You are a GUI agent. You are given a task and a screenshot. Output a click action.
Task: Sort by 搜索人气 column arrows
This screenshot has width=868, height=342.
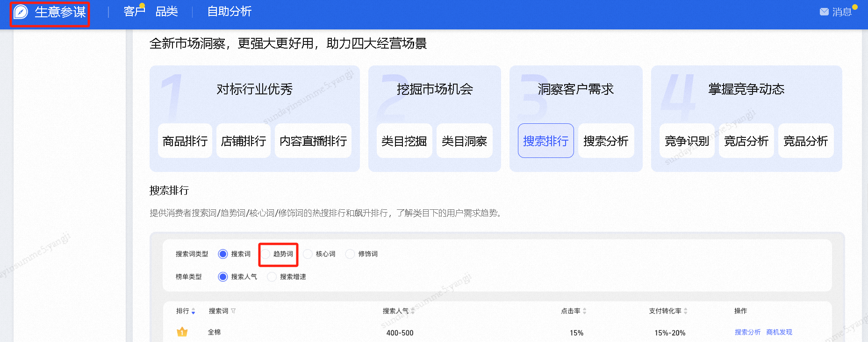pyautogui.click(x=413, y=311)
